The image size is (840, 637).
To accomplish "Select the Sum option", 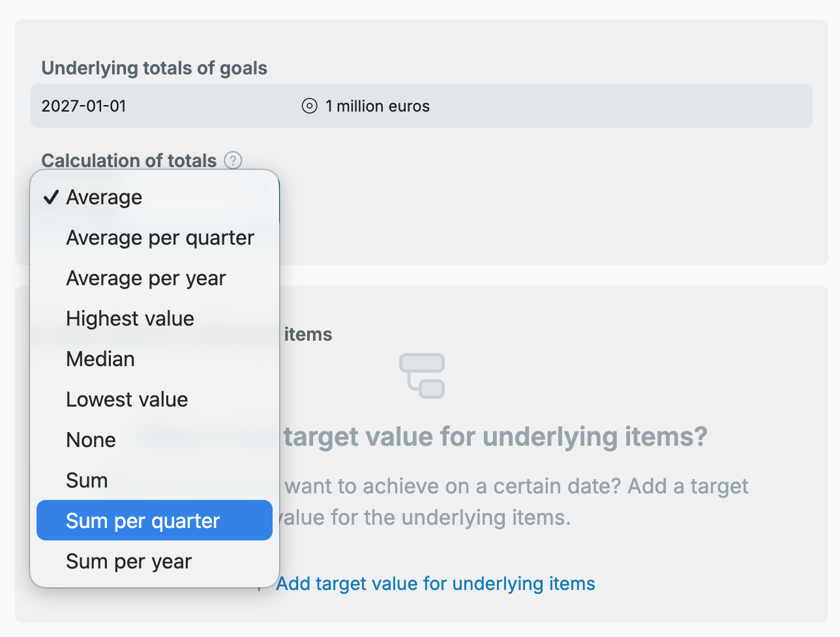I will pos(87,480).
